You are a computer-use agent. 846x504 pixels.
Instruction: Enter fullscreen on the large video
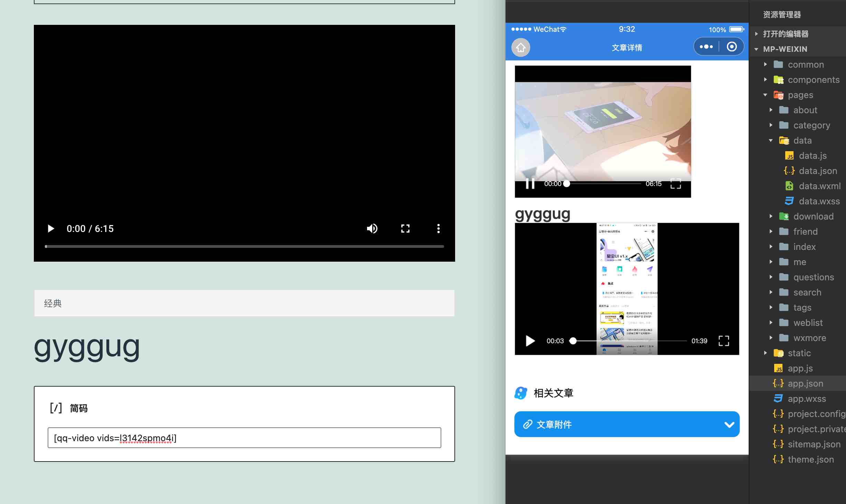pyautogui.click(x=405, y=229)
